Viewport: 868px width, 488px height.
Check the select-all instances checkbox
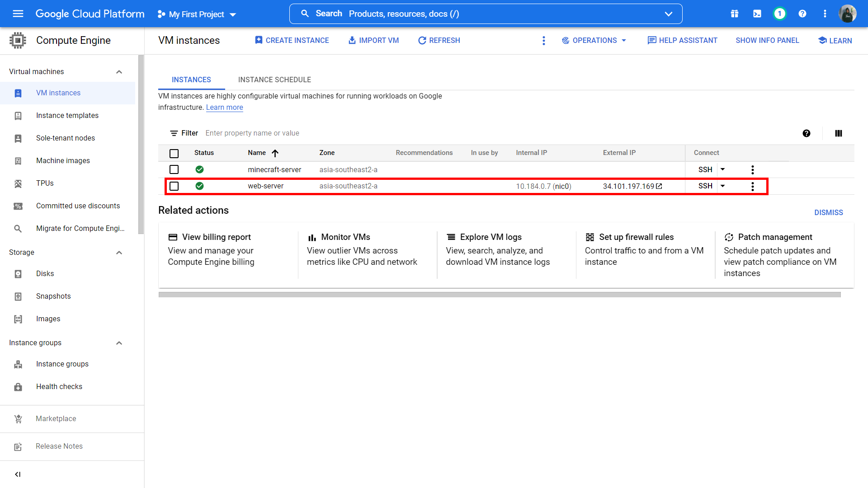tap(174, 153)
